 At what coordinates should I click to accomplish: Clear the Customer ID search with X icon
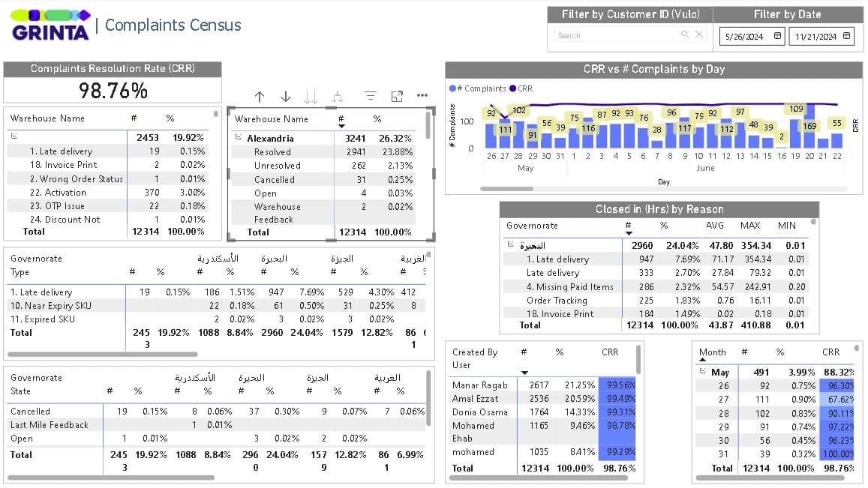699,34
